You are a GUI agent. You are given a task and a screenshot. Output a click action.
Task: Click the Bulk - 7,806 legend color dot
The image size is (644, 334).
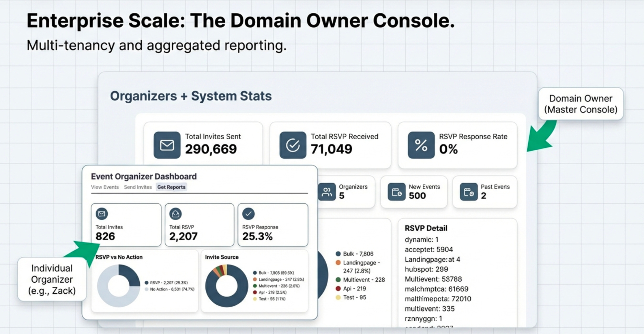click(x=338, y=254)
